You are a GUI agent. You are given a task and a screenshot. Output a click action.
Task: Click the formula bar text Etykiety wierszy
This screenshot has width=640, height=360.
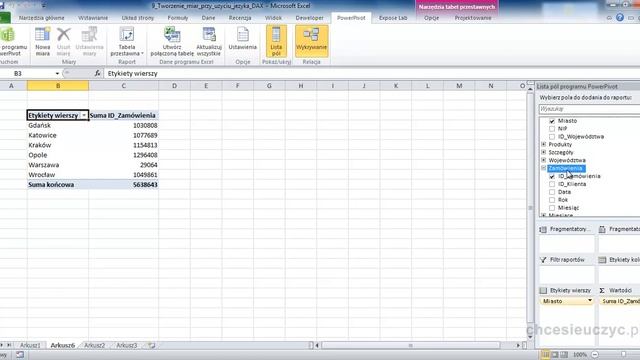pos(133,73)
